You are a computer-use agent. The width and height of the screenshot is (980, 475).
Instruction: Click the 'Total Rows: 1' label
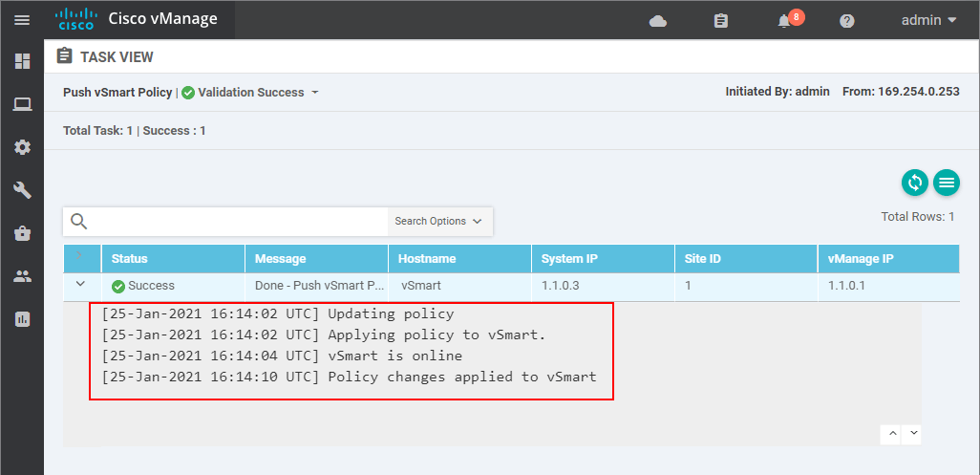pyautogui.click(x=918, y=217)
